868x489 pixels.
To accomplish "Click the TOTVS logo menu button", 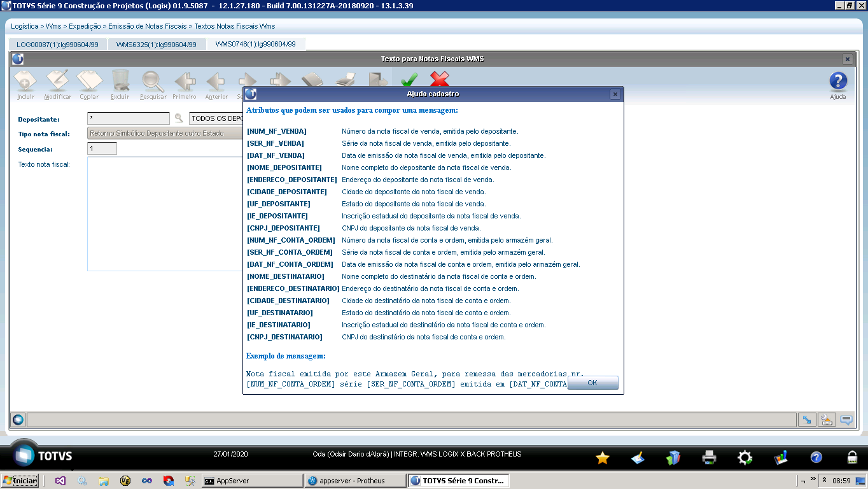I will click(x=25, y=455).
